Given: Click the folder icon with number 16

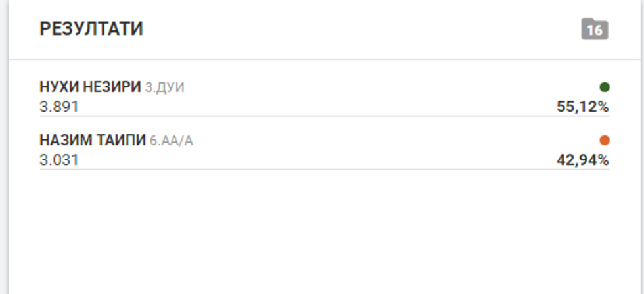Looking at the screenshot, I should 595,30.
